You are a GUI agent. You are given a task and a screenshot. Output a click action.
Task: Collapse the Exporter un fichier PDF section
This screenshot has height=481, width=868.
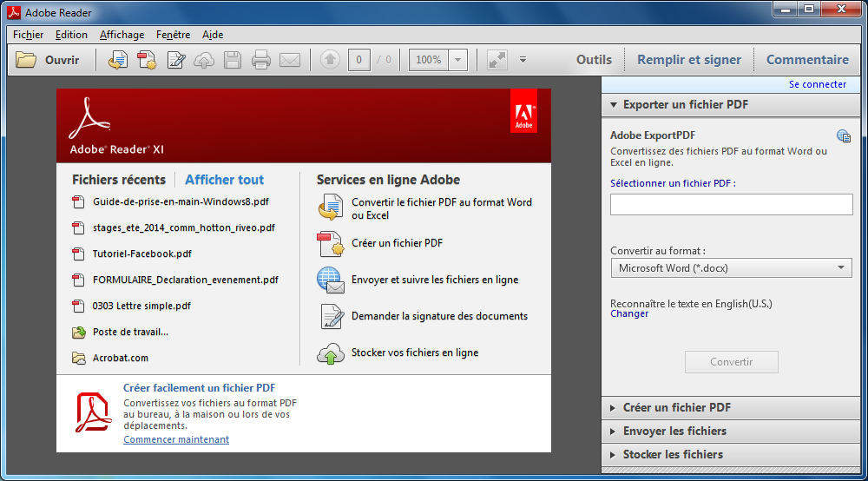(614, 104)
